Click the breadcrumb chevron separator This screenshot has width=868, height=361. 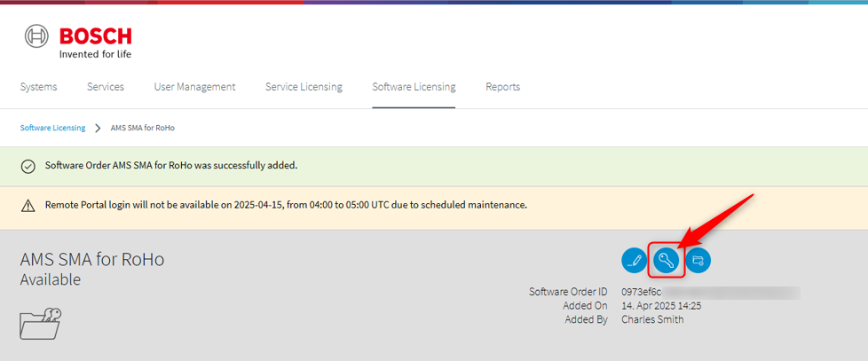(98, 128)
